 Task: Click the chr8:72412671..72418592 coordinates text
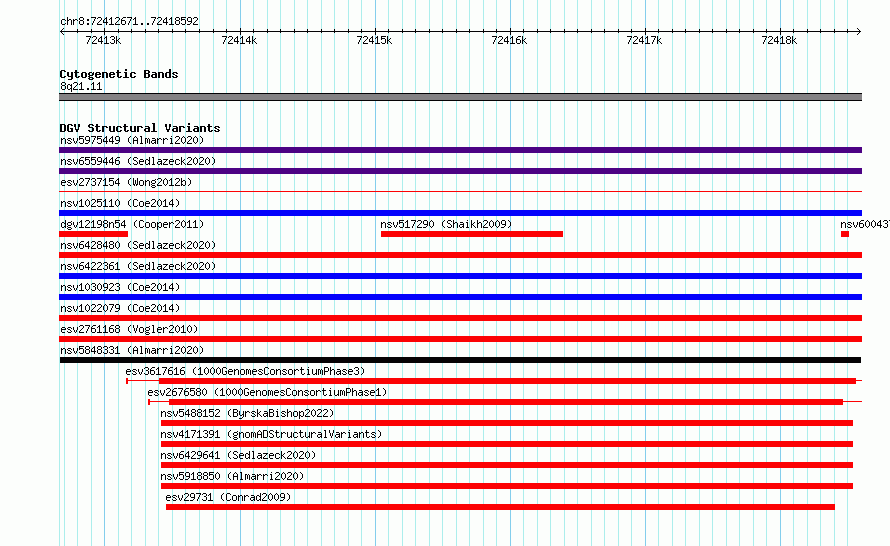coord(129,21)
